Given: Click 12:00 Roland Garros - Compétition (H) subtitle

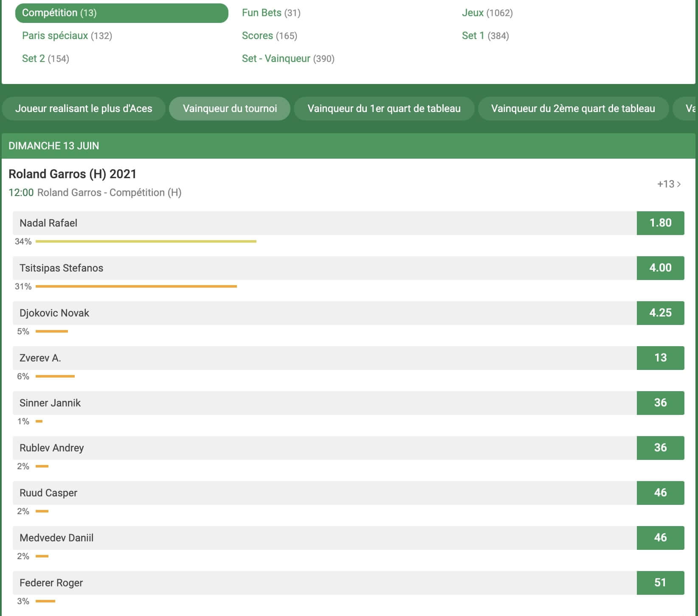Looking at the screenshot, I should pos(95,193).
